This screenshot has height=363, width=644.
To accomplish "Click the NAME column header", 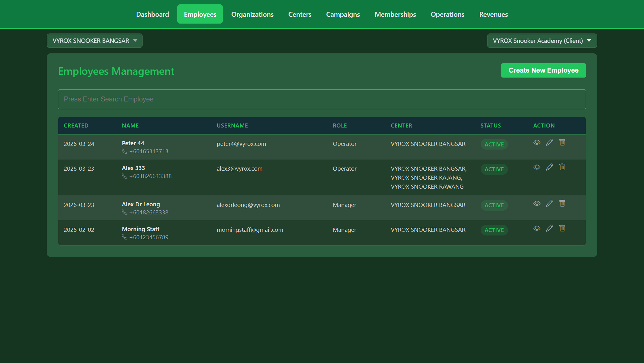I will [130, 126].
